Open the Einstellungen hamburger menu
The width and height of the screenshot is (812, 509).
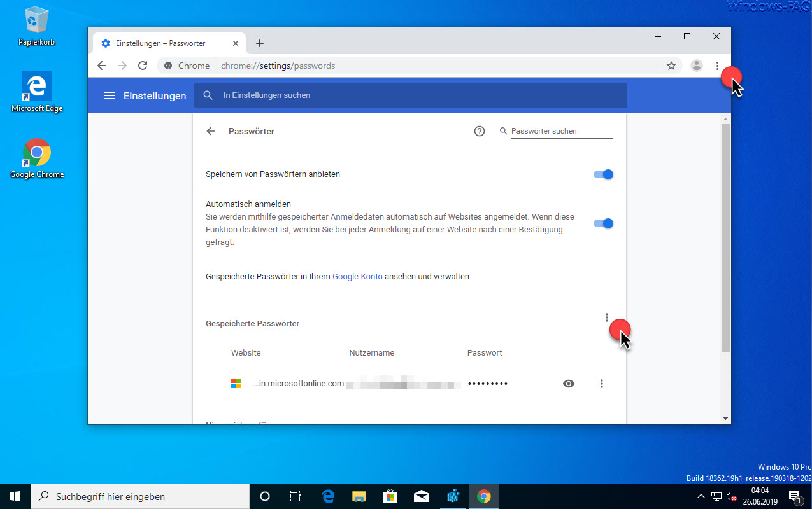(x=110, y=95)
